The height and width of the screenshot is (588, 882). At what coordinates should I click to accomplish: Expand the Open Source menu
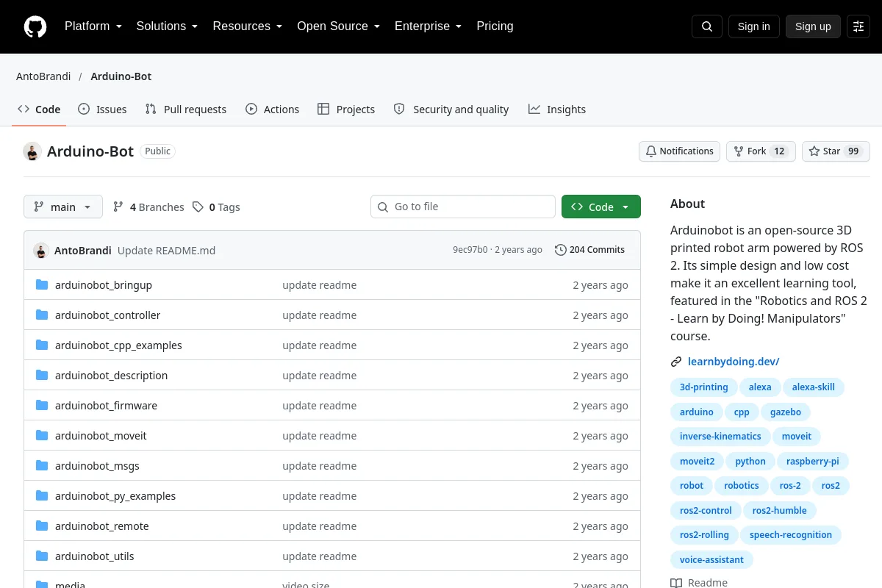(339, 26)
